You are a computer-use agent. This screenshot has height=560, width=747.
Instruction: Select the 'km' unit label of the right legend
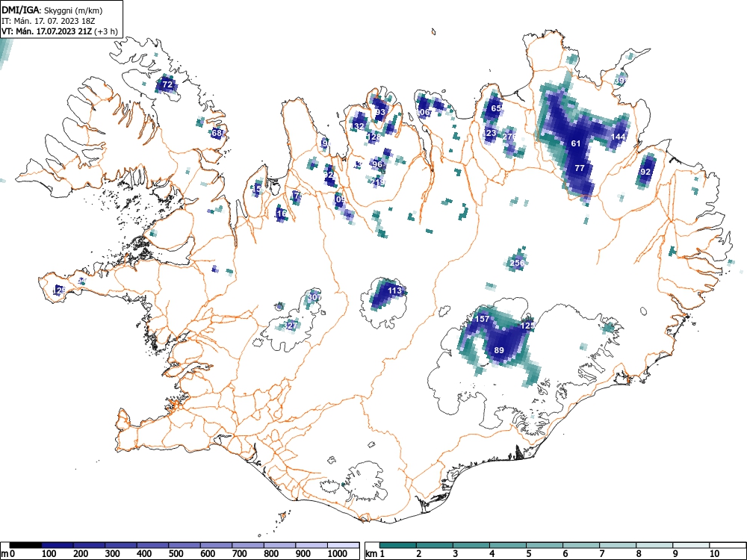click(371, 554)
